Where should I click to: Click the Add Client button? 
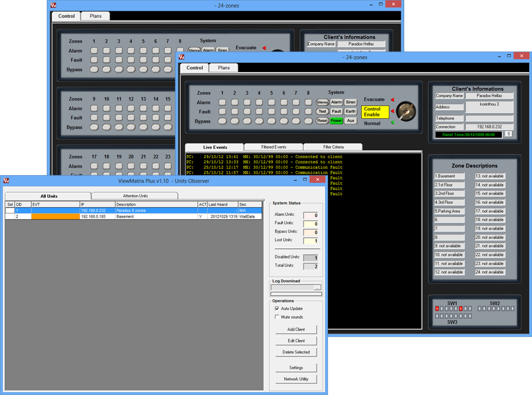click(x=296, y=329)
